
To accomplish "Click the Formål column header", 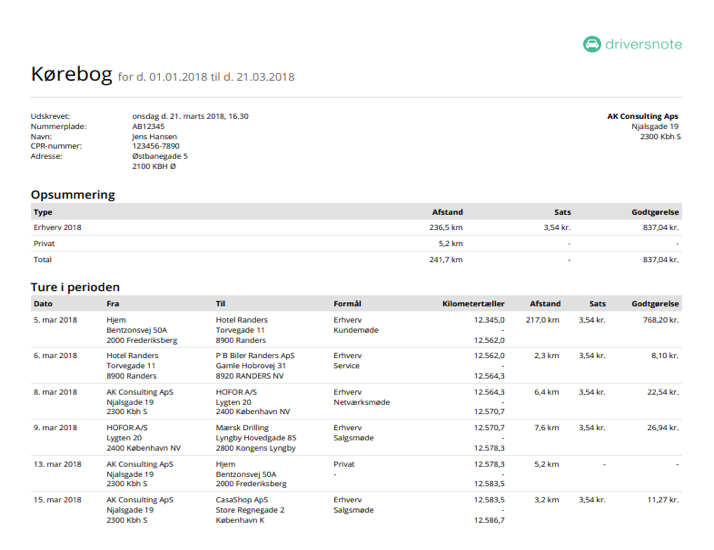I will pyautogui.click(x=347, y=304).
